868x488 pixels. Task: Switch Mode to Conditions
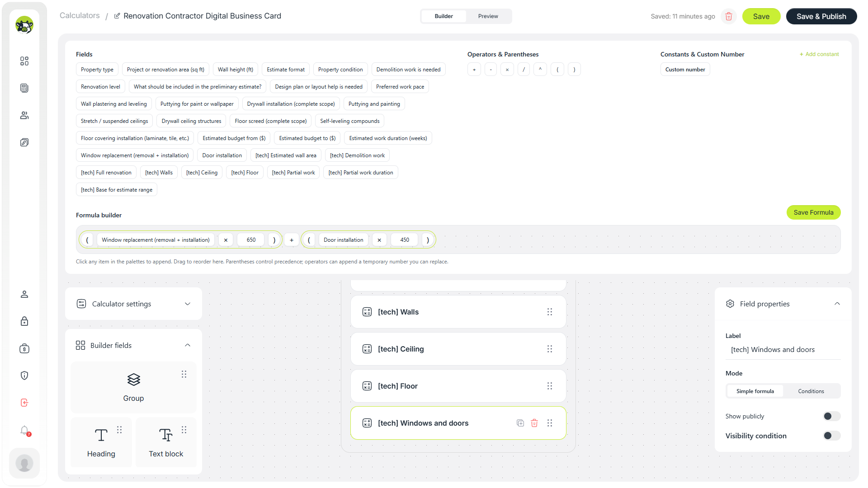tap(811, 391)
